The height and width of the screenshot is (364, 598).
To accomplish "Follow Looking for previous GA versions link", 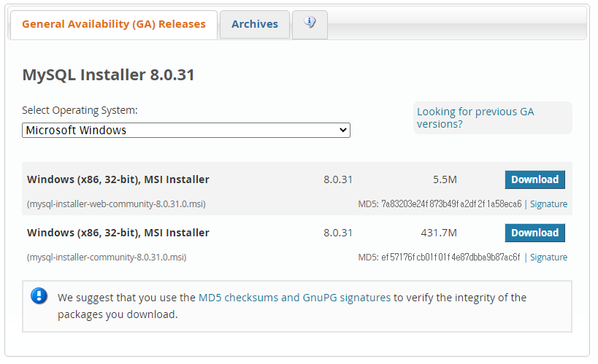I will 475,117.
